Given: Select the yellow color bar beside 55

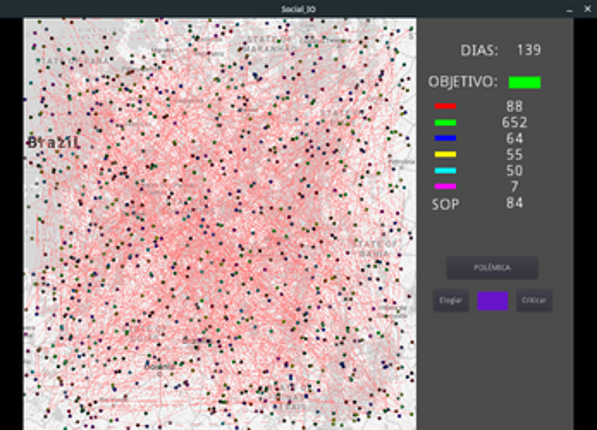Looking at the screenshot, I should tap(445, 154).
